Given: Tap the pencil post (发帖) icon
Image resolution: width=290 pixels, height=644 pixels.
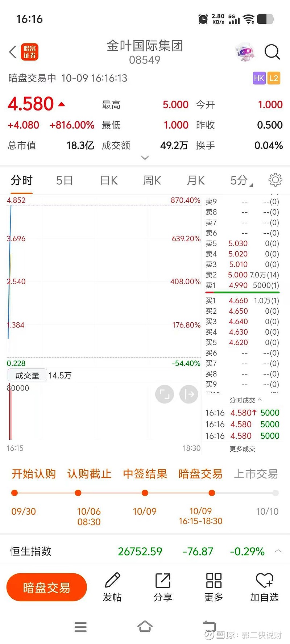Looking at the screenshot, I should [x=112, y=581].
